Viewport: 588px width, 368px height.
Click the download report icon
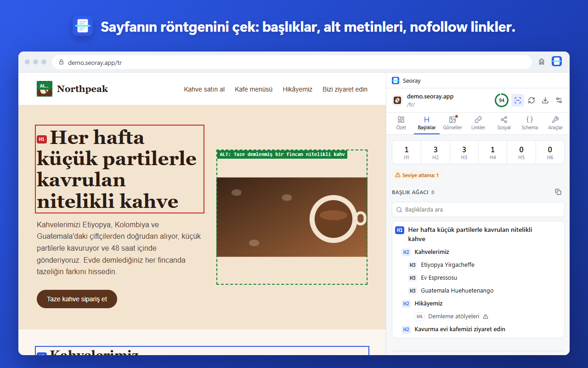[545, 100]
